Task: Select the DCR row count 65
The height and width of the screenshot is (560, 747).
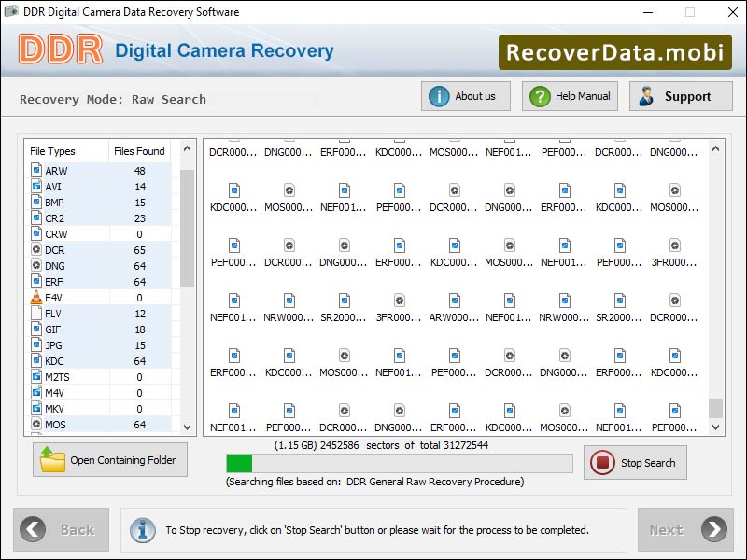Action: pyautogui.click(x=139, y=250)
